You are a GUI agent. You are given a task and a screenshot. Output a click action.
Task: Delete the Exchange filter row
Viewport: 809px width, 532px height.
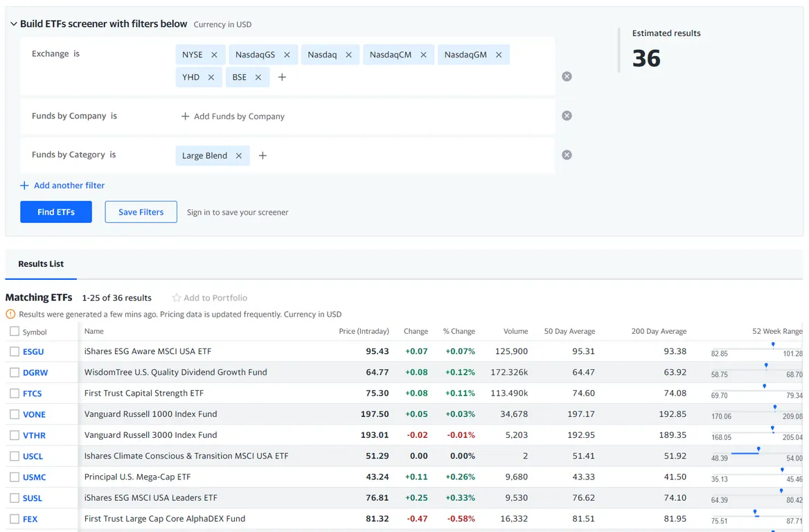(567, 76)
